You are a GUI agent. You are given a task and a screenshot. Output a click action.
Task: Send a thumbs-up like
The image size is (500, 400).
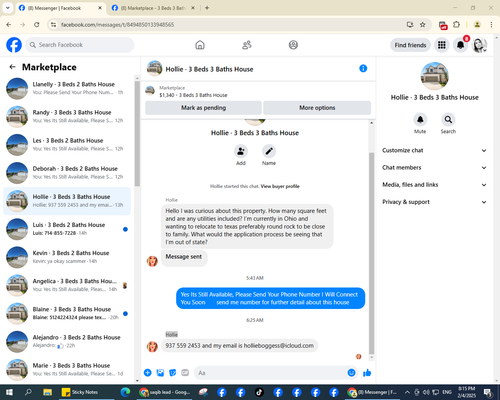367,373
